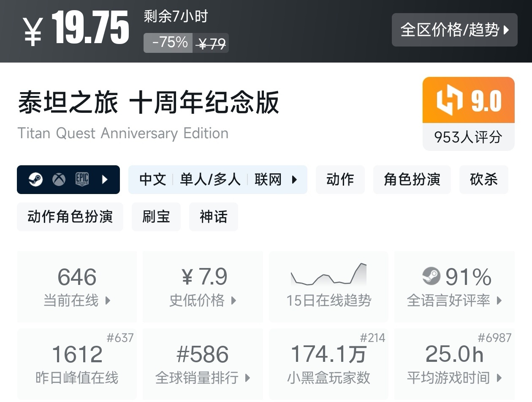This screenshot has width=532, height=402.
Task: Expand the 全球销量排行 arrow
Action: 247,377
